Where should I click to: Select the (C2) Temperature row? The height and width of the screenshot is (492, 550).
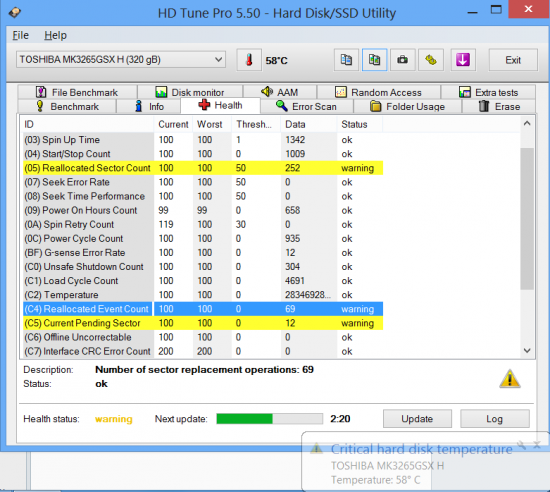[203, 295]
